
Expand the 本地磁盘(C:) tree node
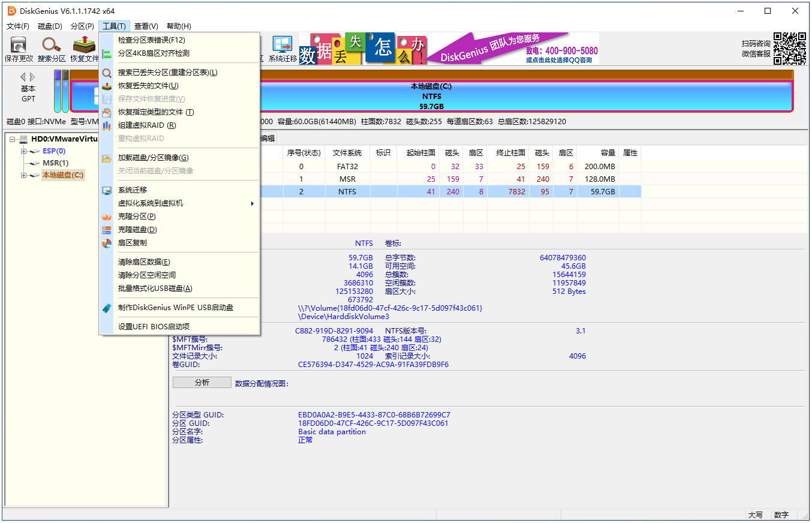25,175
